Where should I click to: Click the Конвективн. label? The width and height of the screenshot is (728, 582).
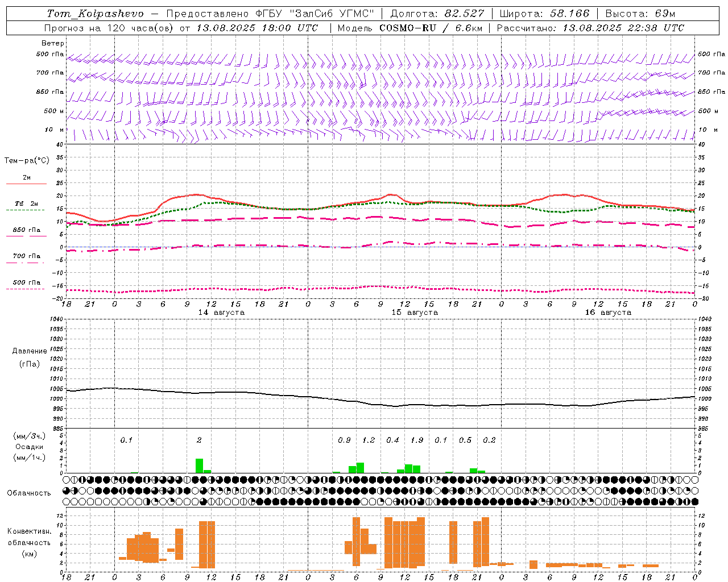point(29,531)
